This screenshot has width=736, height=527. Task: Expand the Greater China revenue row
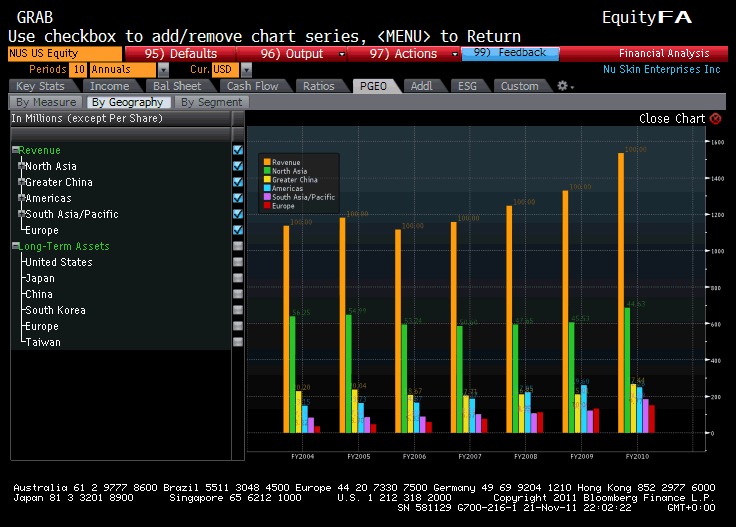tap(22, 182)
